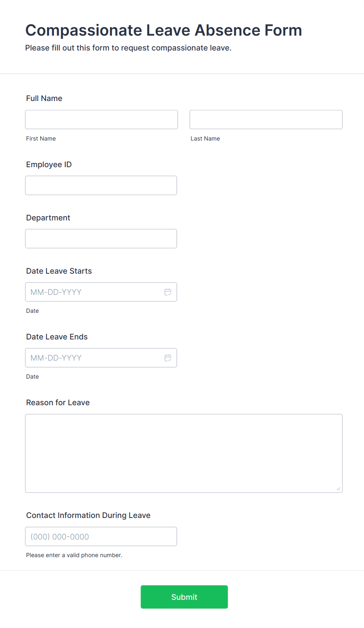The image size is (364, 628).
Task: Click the First Name input field
Action: (x=101, y=119)
